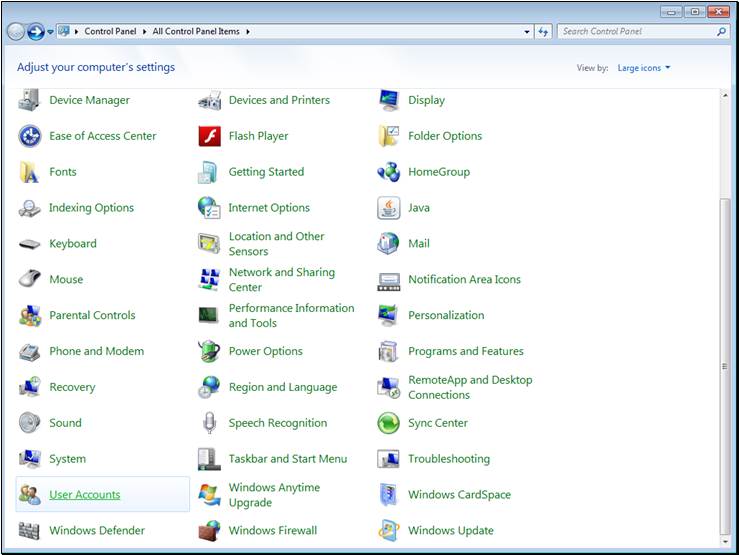Image resolution: width=739 pixels, height=555 pixels.
Task: Click the Fonts folder icon
Action: [29, 172]
